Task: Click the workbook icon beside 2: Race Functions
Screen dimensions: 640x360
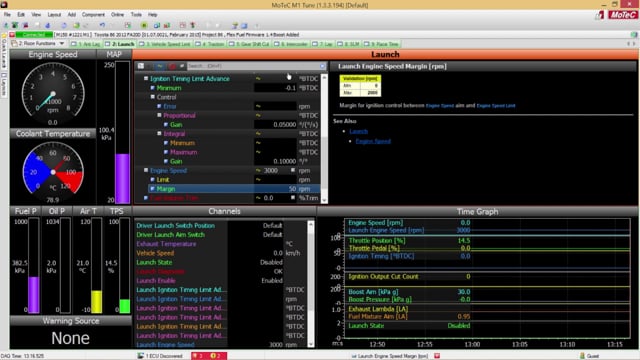Action: click(14, 43)
